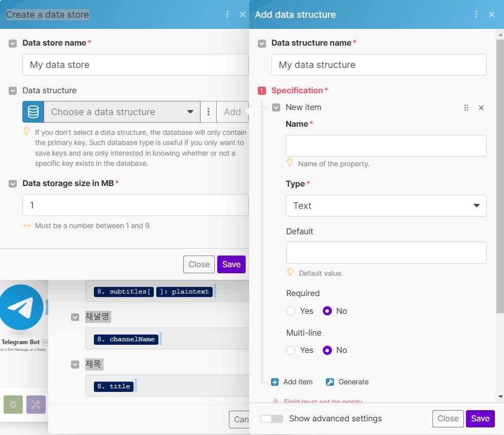This screenshot has width=504, height=435.
Task: Open options menu in Create a data store header
Action: click(x=227, y=14)
